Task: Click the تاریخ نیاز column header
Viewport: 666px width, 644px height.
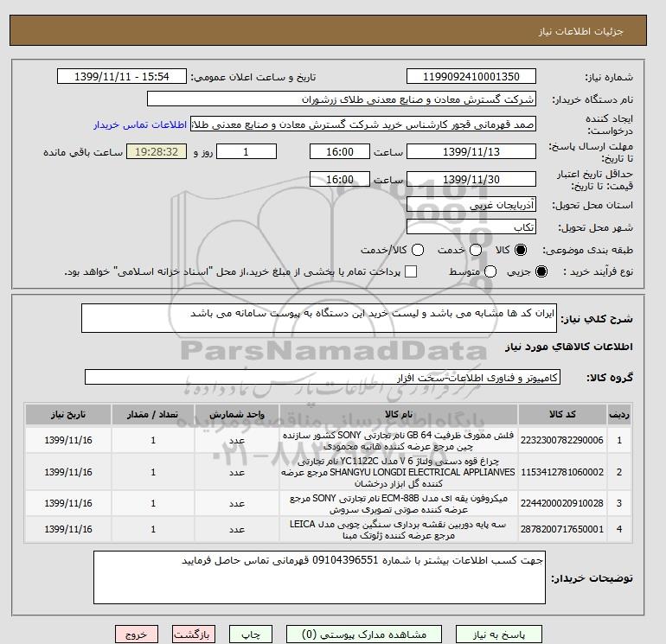Action: point(68,414)
